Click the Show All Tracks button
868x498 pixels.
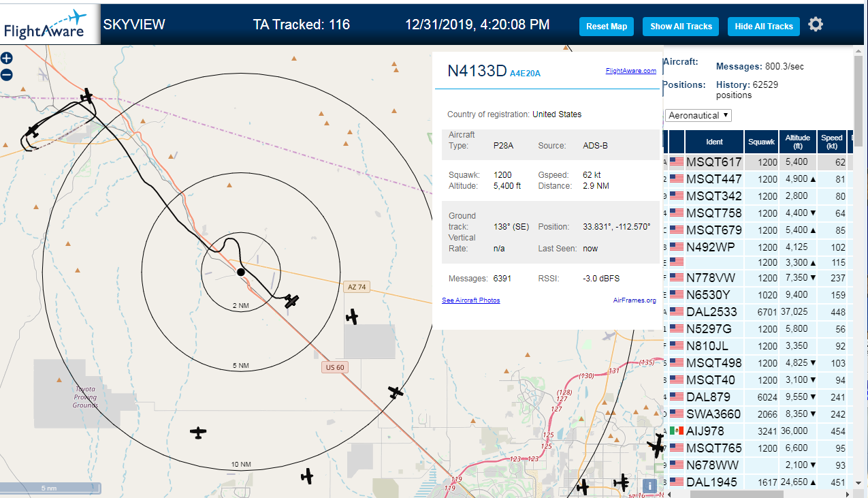point(681,27)
